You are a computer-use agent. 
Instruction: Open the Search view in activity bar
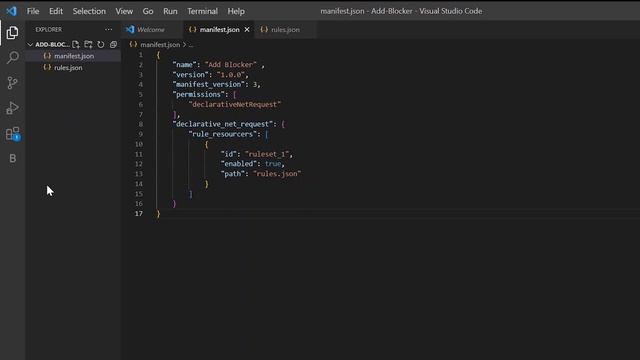tap(13, 58)
